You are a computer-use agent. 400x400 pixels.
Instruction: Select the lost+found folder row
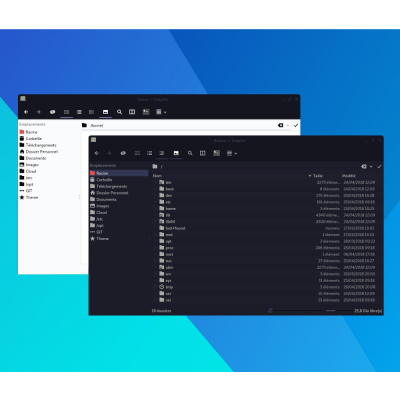pos(267,228)
